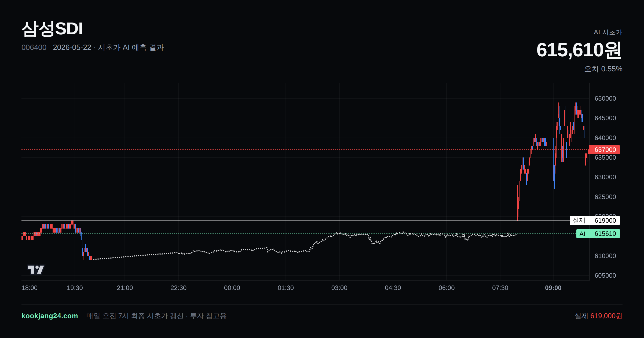This screenshot has height=338, width=644.
Task: Click the 실제 619,000원 footer text
Action: tap(598, 316)
